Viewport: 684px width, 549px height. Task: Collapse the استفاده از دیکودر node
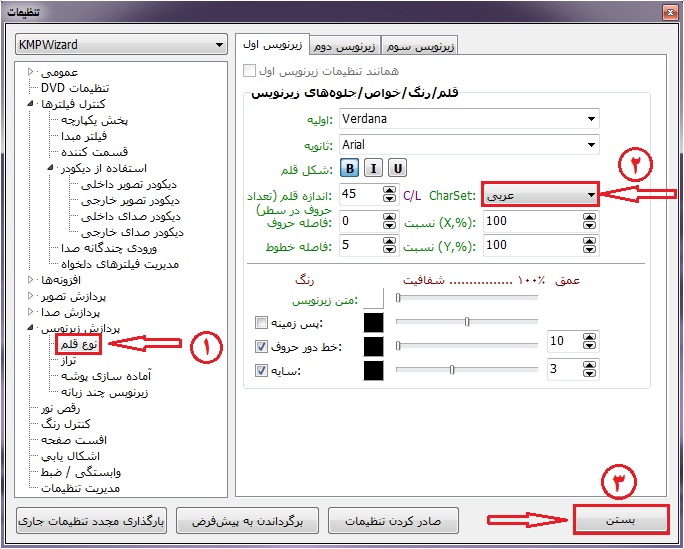pyautogui.click(x=51, y=168)
